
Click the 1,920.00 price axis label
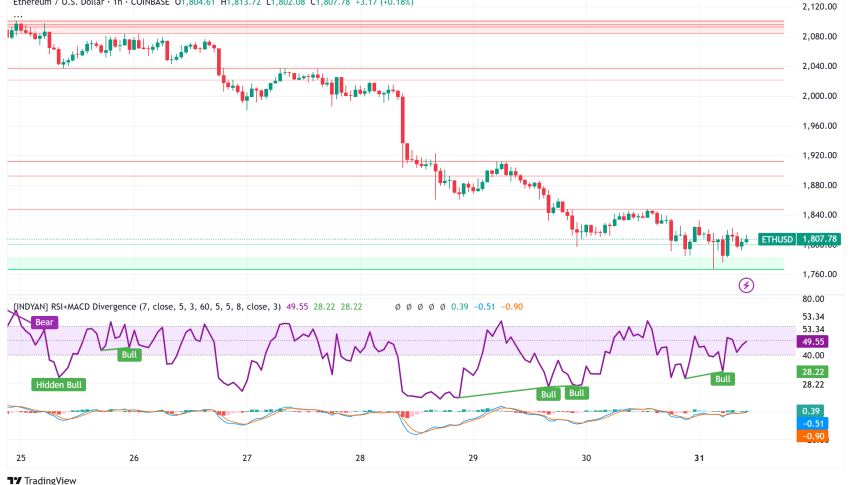[x=819, y=155]
